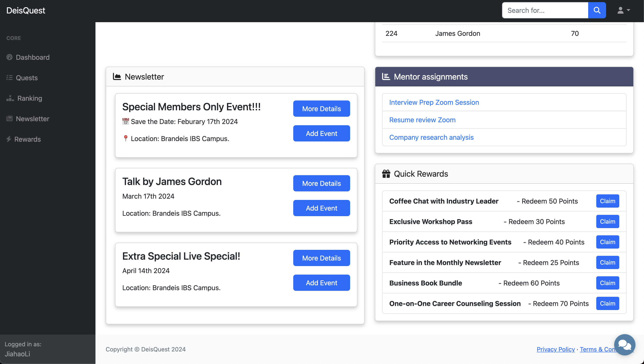Open Company research analysis link
The width and height of the screenshot is (644, 364).
tap(431, 137)
